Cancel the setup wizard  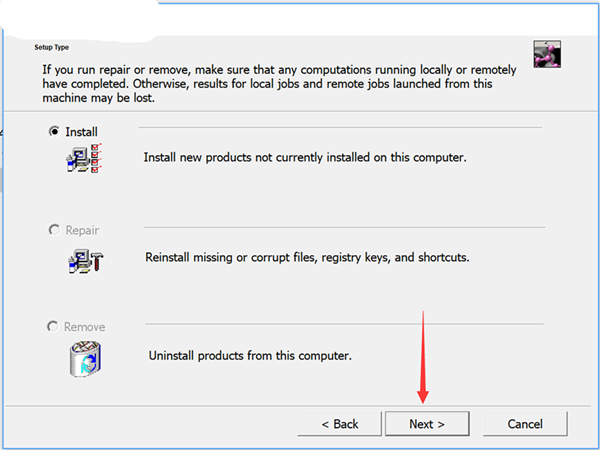pyautogui.click(x=525, y=424)
